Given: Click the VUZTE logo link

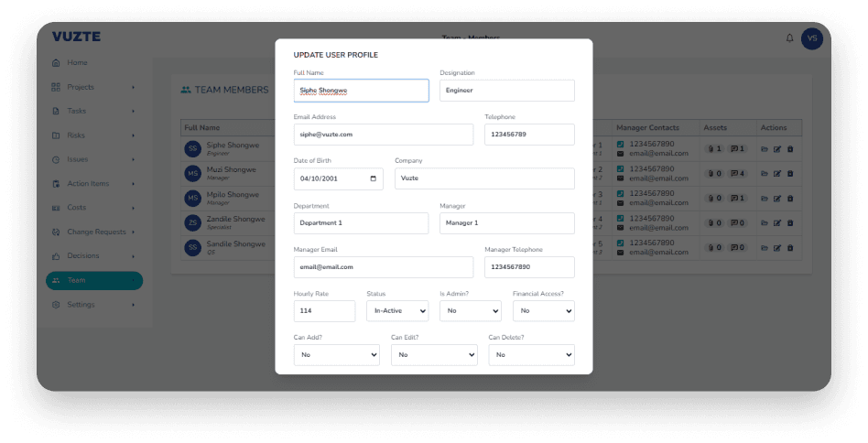Looking at the screenshot, I should (x=76, y=37).
